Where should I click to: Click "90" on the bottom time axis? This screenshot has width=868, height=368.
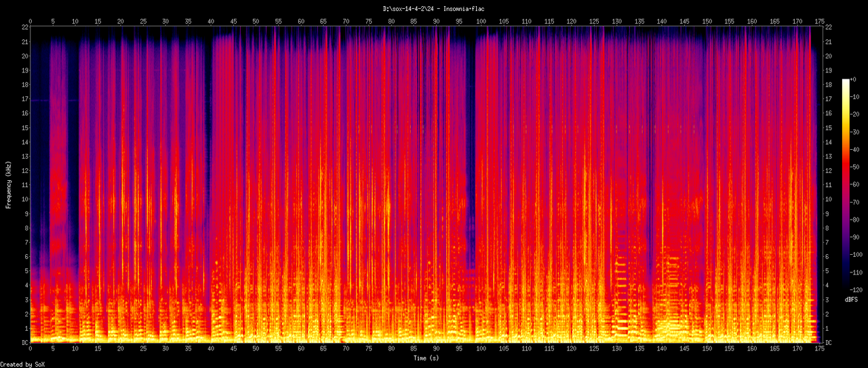click(x=436, y=350)
